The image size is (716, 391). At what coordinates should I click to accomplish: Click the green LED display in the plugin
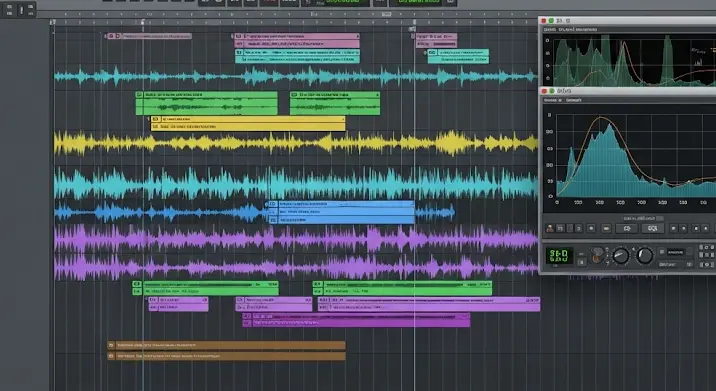tap(559, 255)
